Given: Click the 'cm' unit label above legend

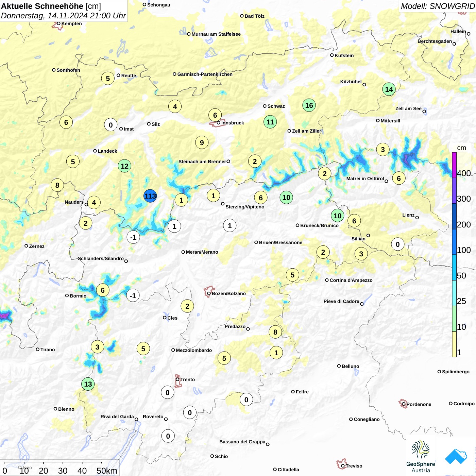Looking at the screenshot, I should (461, 148).
